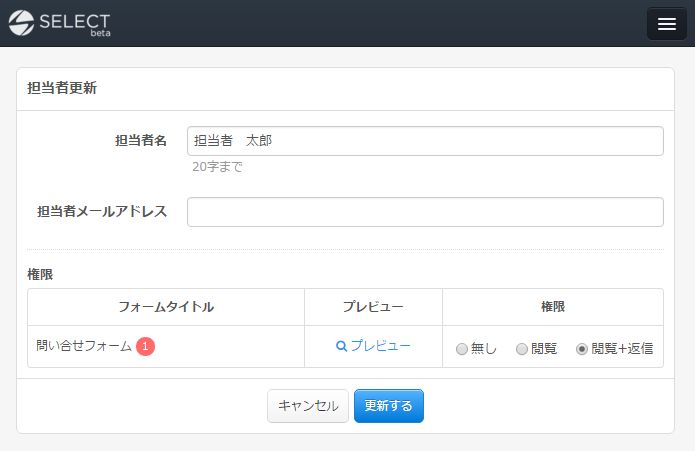Click the 担当者メールアドレス input box
This screenshot has width=695, height=451.
click(x=425, y=212)
